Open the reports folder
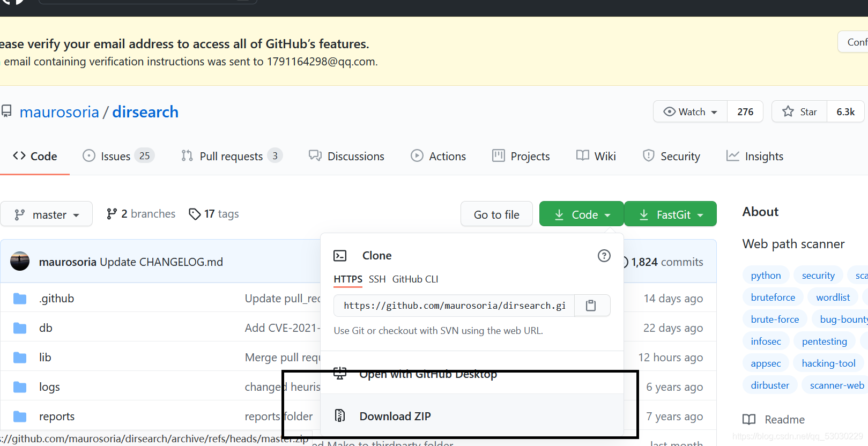The width and height of the screenshot is (868, 446). (57, 417)
